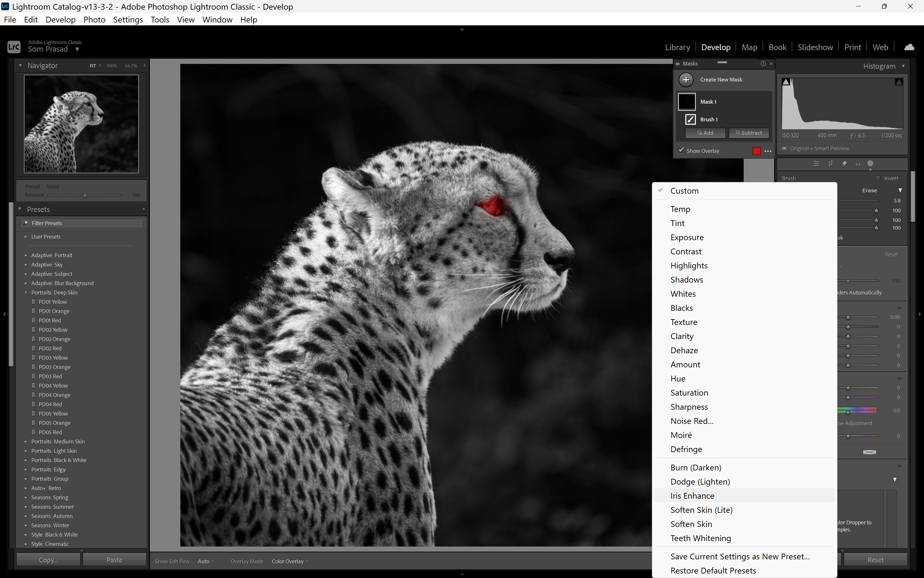This screenshot has height=578, width=924.
Task: Open the Develop menu in menu bar
Action: (x=60, y=20)
